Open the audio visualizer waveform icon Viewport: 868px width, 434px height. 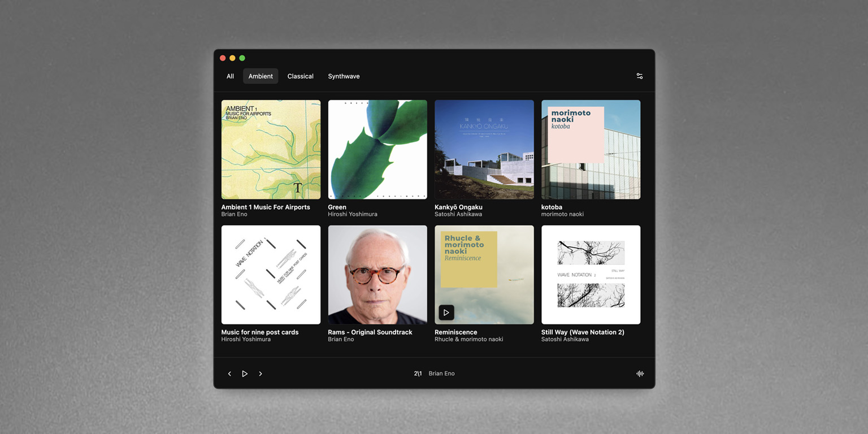(640, 374)
